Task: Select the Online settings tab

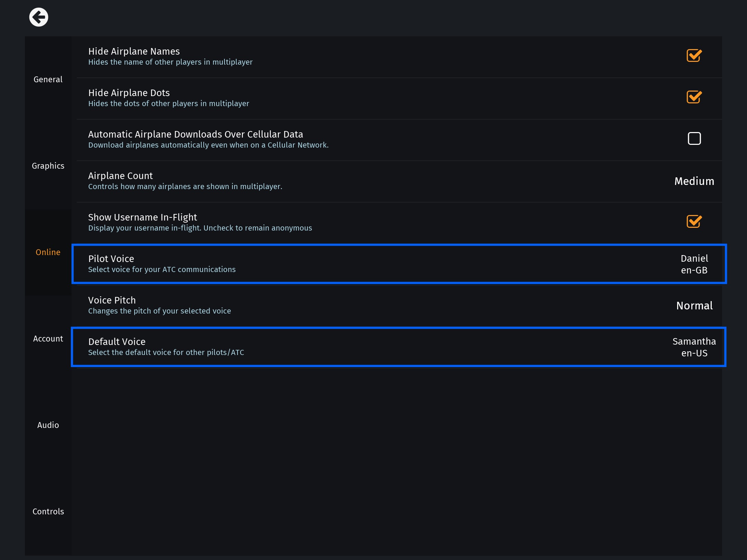Action: pyautogui.click(x=48, y=252)
